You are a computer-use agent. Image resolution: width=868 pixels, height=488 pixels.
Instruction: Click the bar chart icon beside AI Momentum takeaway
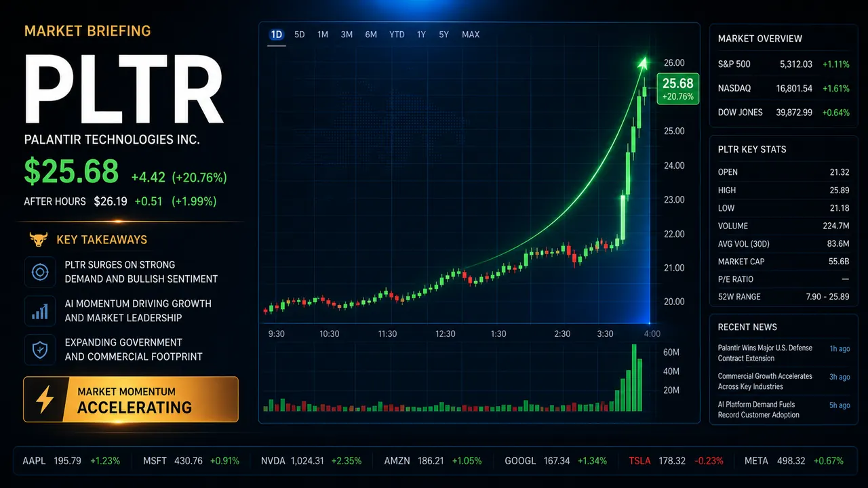tap(39, 310)
